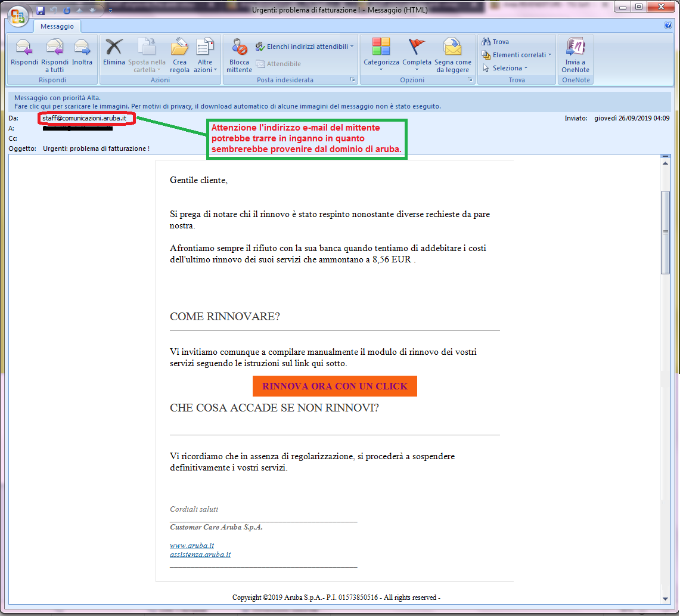Screen dimensions: 680x616
Task: Click the split bar above the scrollbar
Action: coord(665,156)
